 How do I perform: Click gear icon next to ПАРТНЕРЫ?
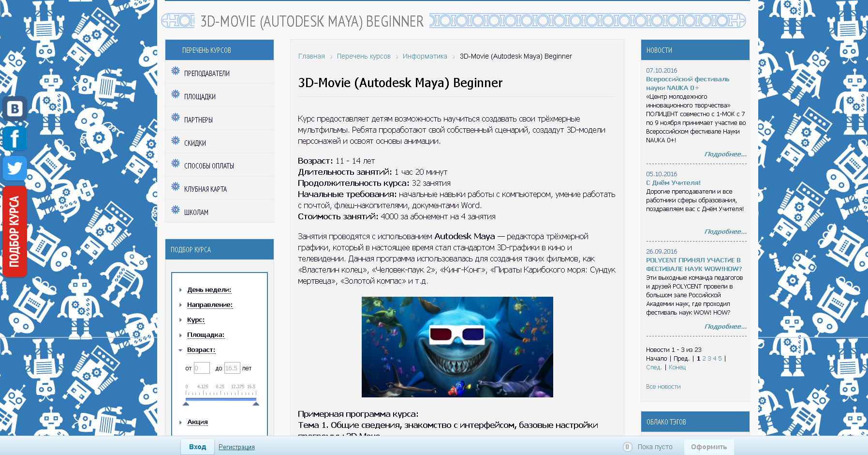(176, 118)
